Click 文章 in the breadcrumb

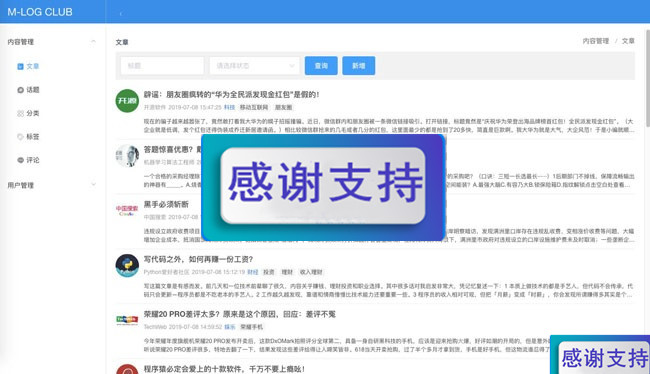(x=628, y=41)
